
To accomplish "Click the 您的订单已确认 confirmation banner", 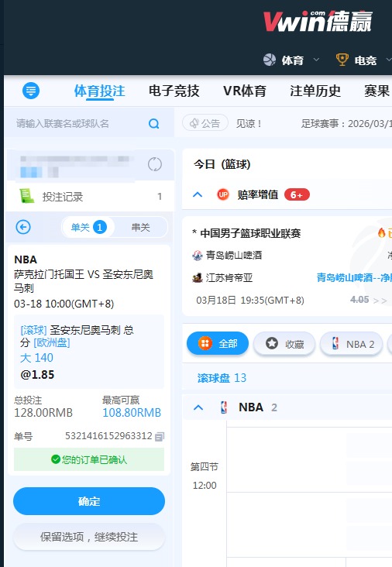I will [89, 459].
